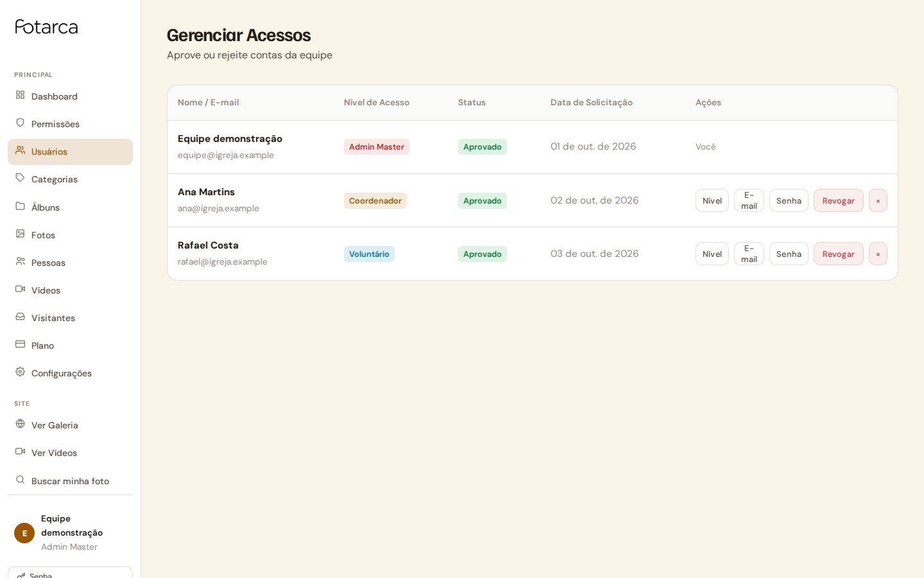
Task: Navigate to Configurações
Action: pos(70,373)
